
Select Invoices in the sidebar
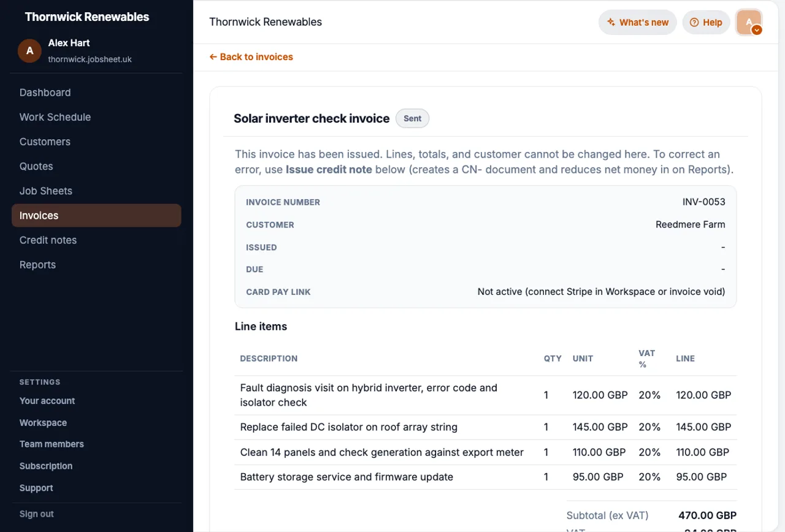[96, 215]
